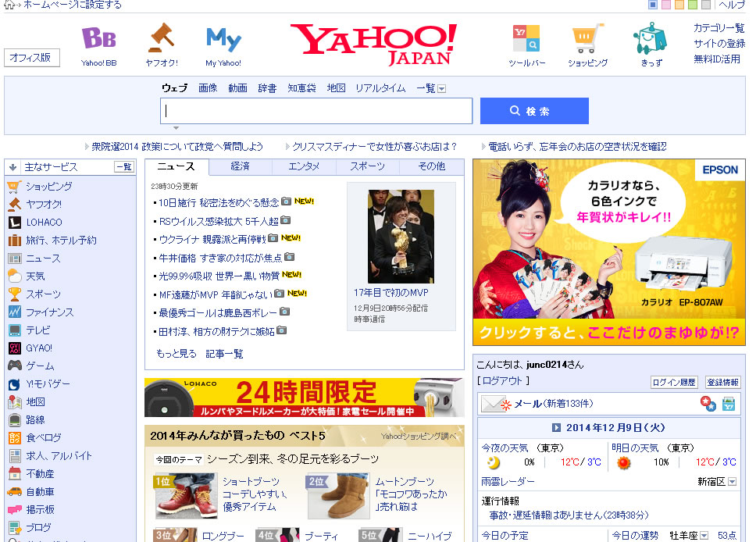Viewport: 756px width, 542px height.
Task: Open the MVP award news photo thumbnail
Action: pos(401,237)
